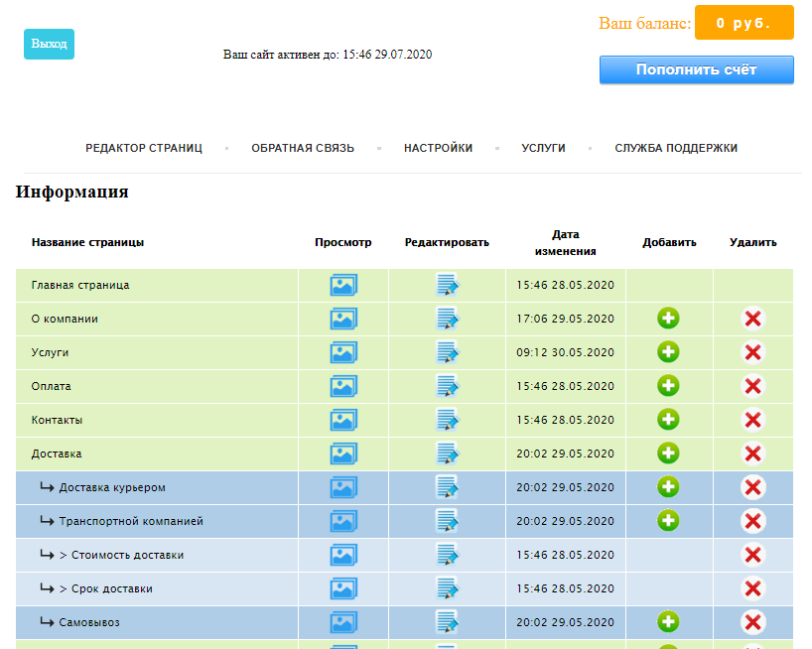Edit the Срок доставки subpage
This screenshot has width=812, height=649.
[447, 588]
